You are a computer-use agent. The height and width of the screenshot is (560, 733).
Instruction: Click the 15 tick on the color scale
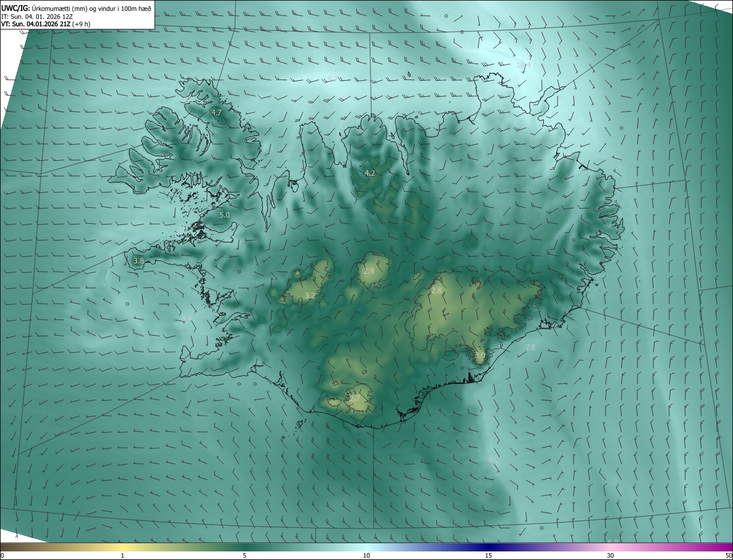[488, 555]
